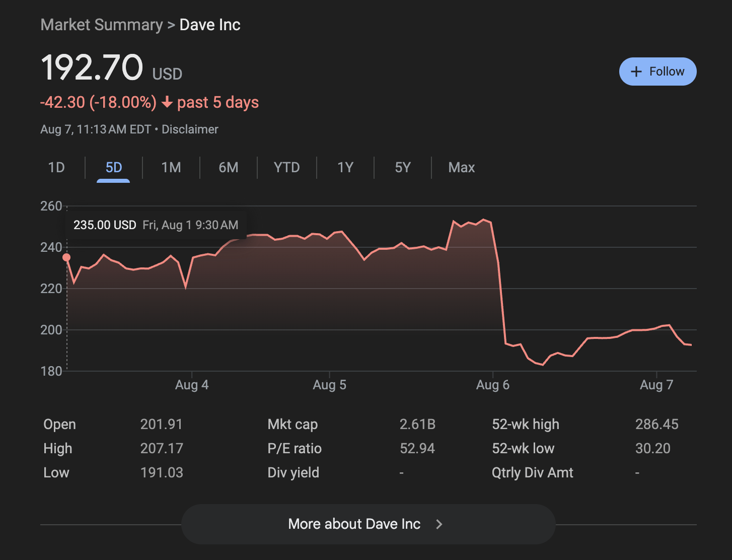This screenshot has width=732, height=560.
Task: Click the plus icon in Follow button
Action: (636, 72)
